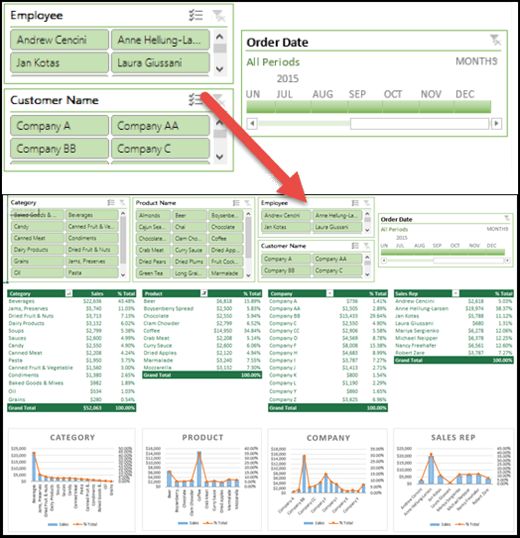Select OCT segment on enlarged Order Date timeline
This screenshot has width=520, height=538.
pos(400,107)
